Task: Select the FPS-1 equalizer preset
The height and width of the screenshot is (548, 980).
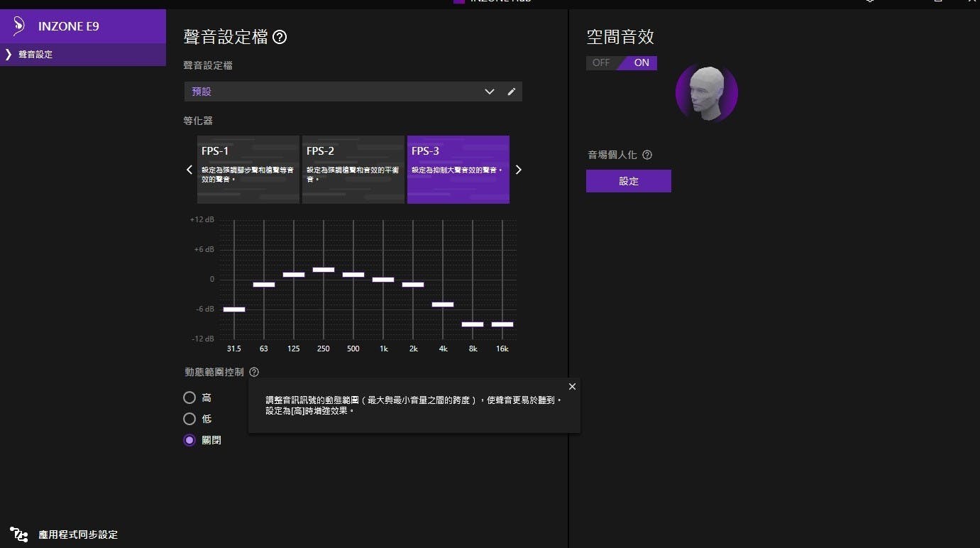Action: coord(248,170)
